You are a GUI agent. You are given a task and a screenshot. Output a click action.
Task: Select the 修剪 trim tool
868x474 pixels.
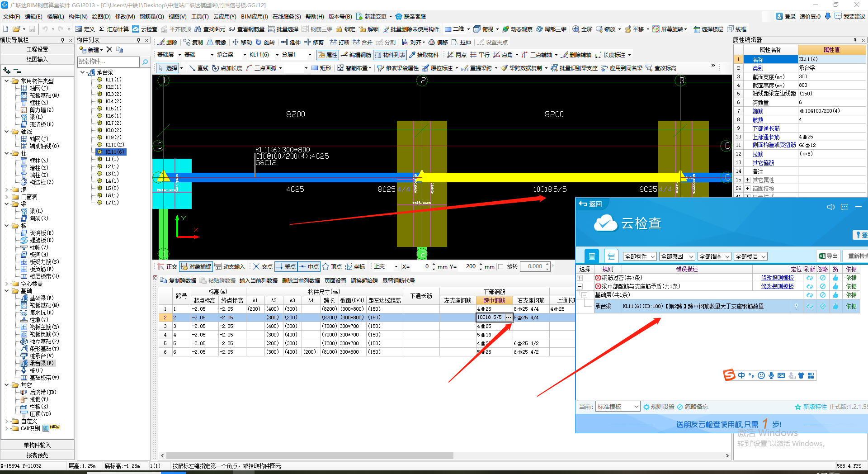pos(314,42)
